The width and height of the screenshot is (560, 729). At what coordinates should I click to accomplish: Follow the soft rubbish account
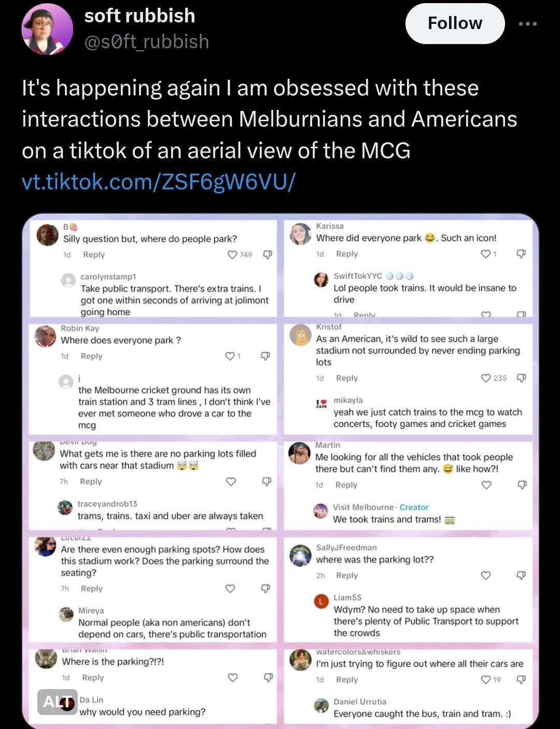pos(455,23)
